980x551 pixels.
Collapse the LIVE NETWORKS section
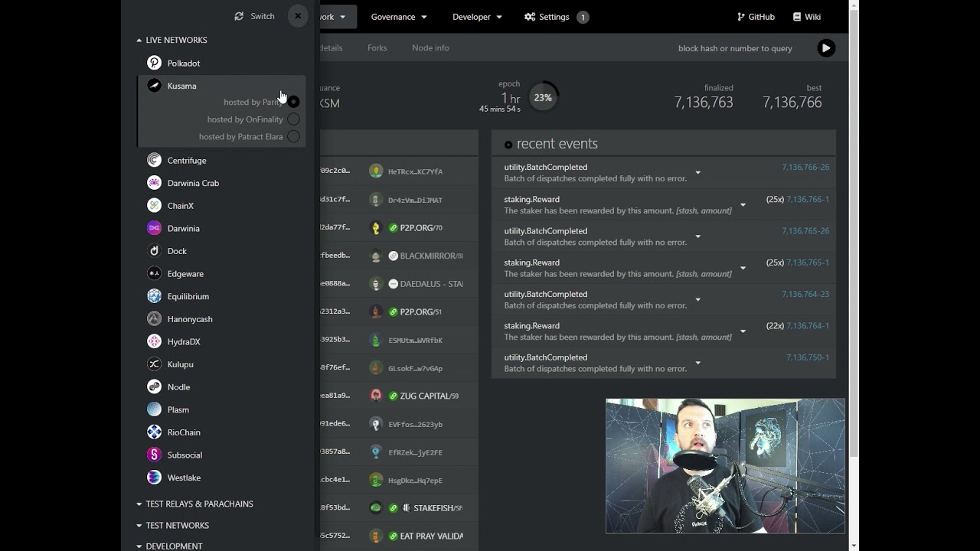[x=171, y=40]
